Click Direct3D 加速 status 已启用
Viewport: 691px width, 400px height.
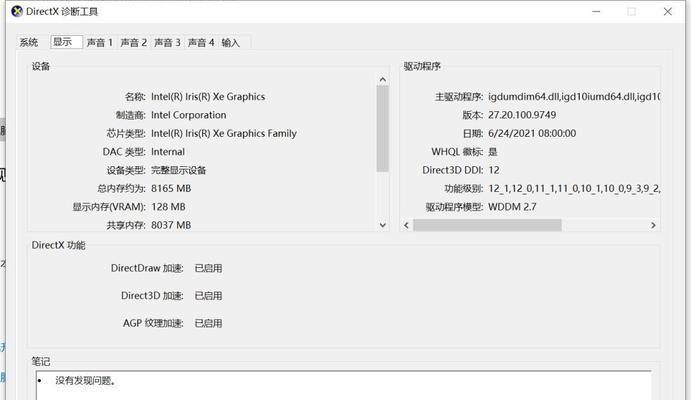[208, 296]
